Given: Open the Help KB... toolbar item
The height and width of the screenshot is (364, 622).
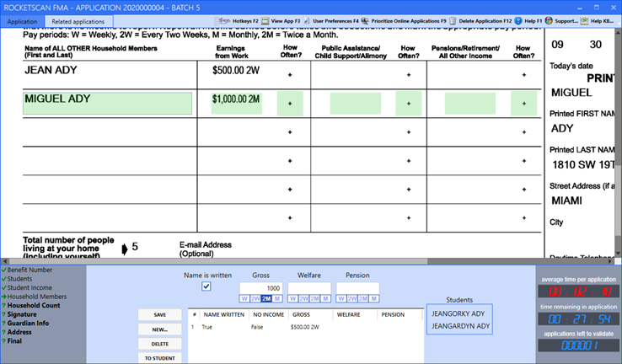Looking at the screenshot, I should (x=597, y=21).
